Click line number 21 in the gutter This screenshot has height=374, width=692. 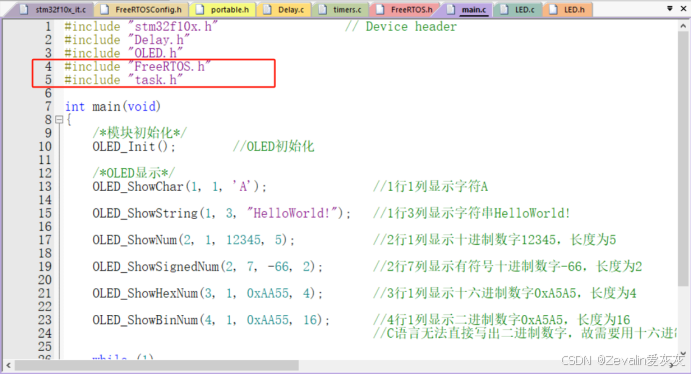[x=45, y=293]
